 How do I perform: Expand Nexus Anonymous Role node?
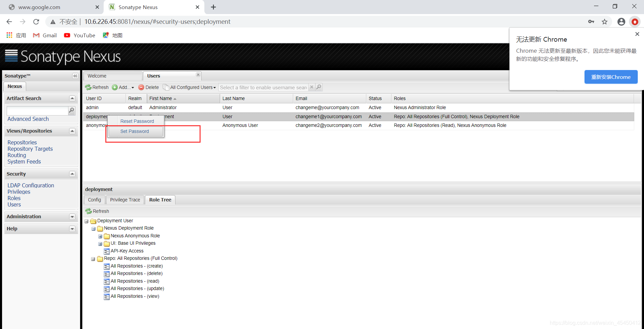(100, 236)
